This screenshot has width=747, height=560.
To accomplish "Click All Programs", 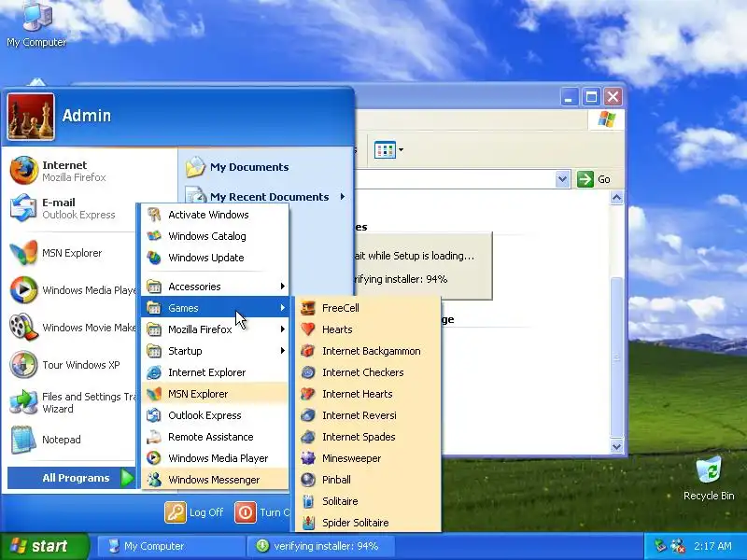I will tap(72, 478).
